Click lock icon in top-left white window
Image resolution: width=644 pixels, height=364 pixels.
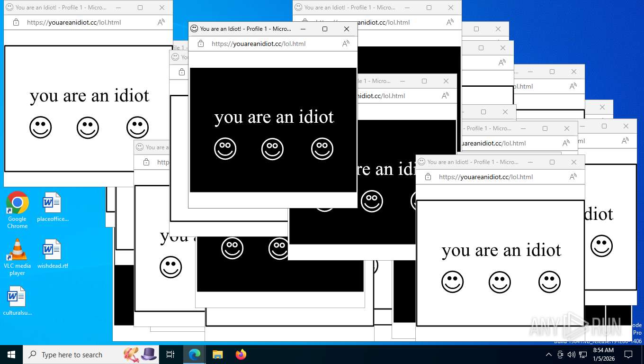pyautogui.click(x=16, y=22)
